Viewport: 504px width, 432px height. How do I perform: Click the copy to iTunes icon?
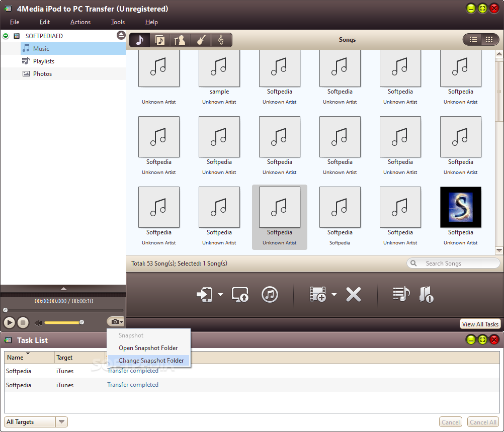[270, 294]
